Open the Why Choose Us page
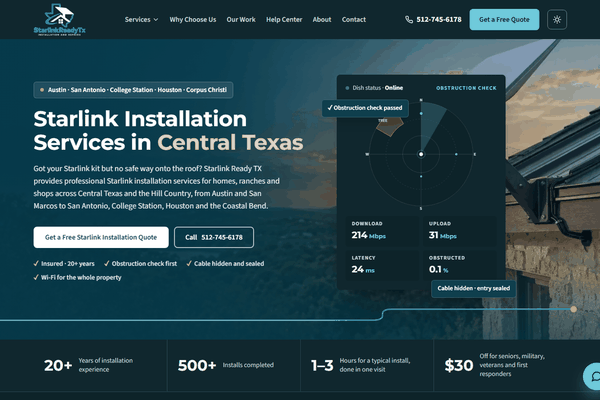This screenshot has width=600, height=400. 193,20
